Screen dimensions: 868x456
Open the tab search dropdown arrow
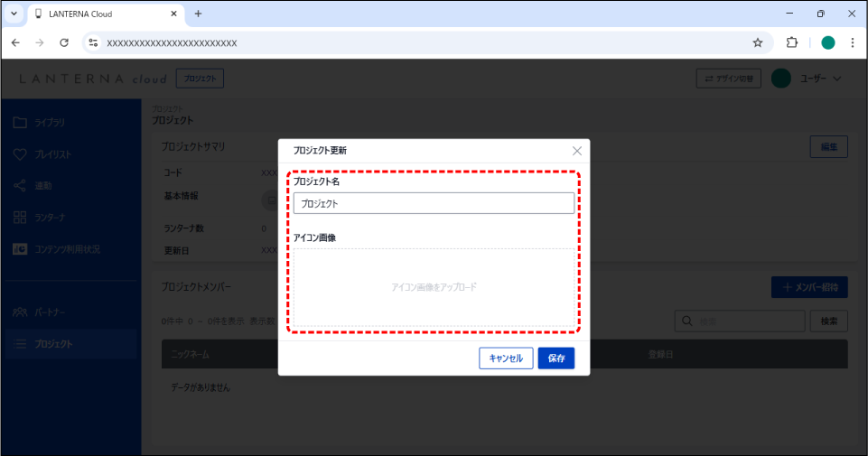tap(14, 14)
